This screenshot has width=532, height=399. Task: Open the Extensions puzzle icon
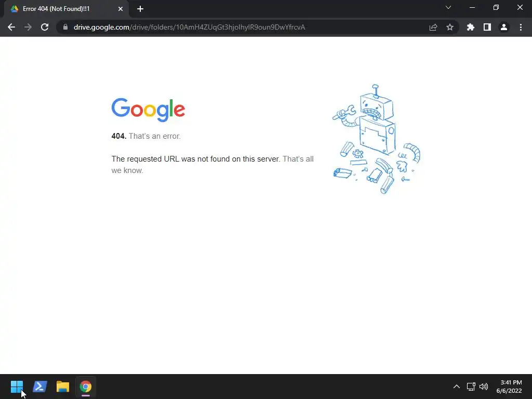(471, 27)
